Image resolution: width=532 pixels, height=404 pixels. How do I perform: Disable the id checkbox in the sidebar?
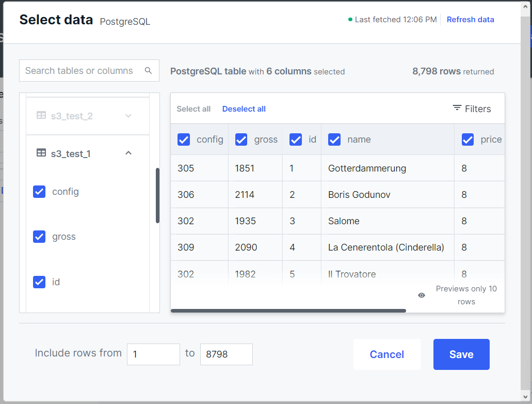pos(40,282)
